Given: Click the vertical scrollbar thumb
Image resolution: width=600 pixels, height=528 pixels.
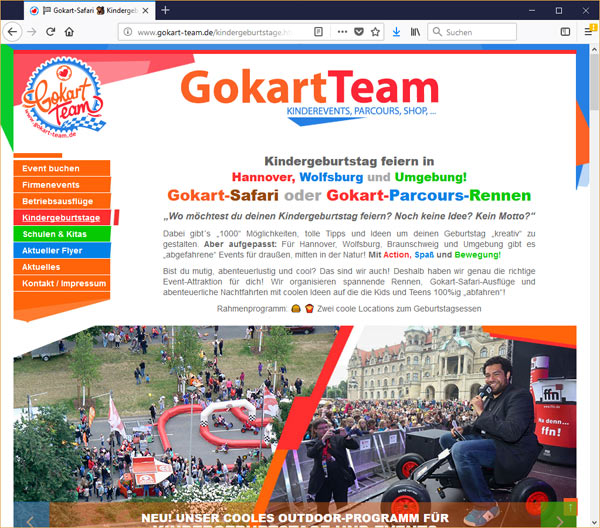Looking at the screenshot, I should pos(594,82).
